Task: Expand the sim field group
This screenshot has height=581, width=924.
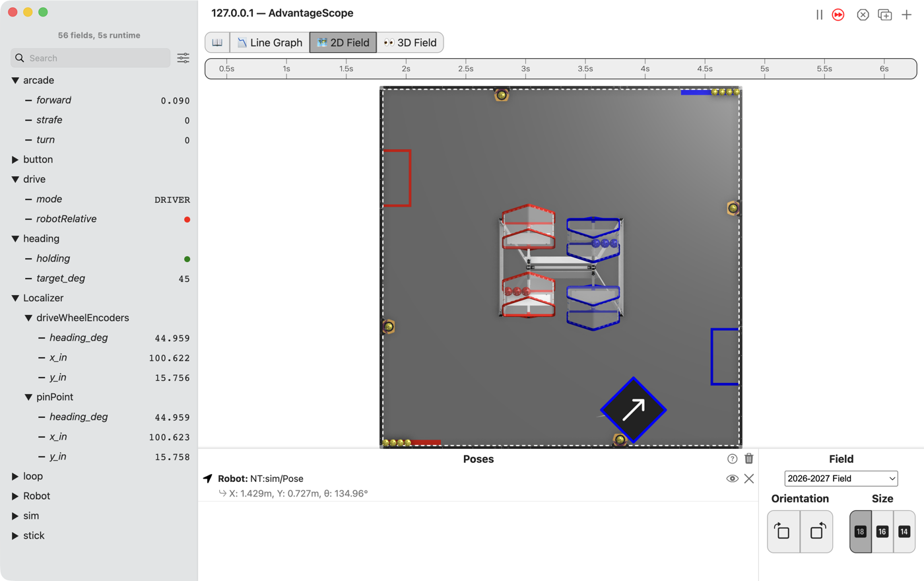Action: point(15,516)
